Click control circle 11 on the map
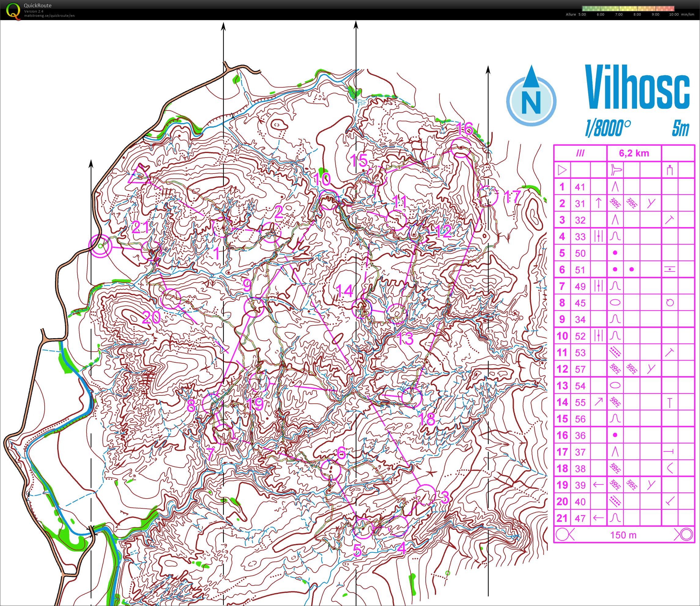The width and height of the screenshot is (700, 606). 396,220
